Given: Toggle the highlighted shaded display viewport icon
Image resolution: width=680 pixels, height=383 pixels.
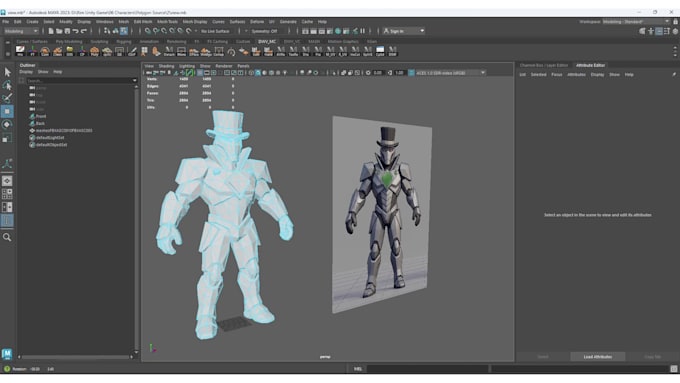Looking at the screenshot, I should point(258,73).
